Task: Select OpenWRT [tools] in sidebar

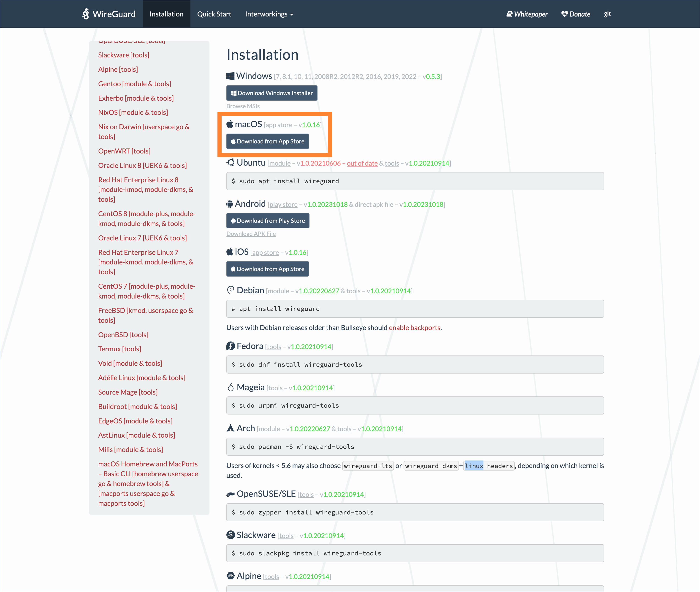Action: (x=124, y=151)
